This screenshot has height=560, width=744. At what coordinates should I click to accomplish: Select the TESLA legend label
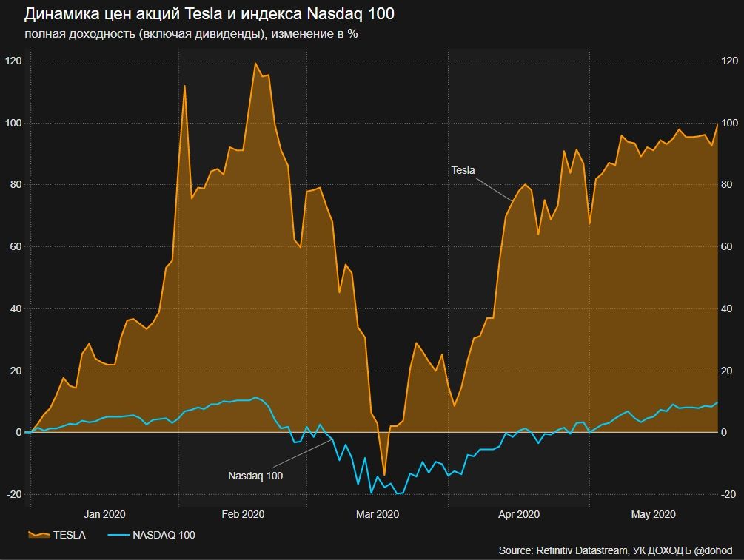[x=70, y=535]
